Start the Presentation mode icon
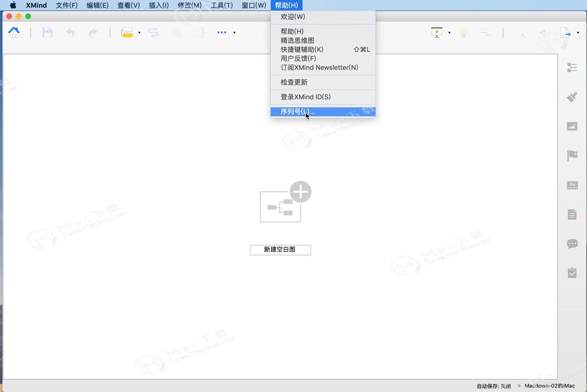Viewport: 587px width, 392px height. tap(437, 33)
